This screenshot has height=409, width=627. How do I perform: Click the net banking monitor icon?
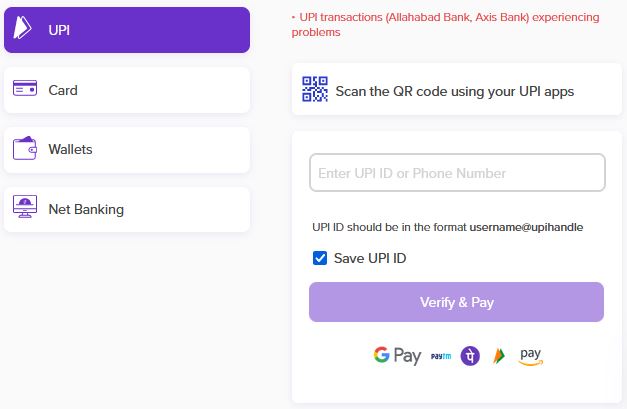click(25, 206)
